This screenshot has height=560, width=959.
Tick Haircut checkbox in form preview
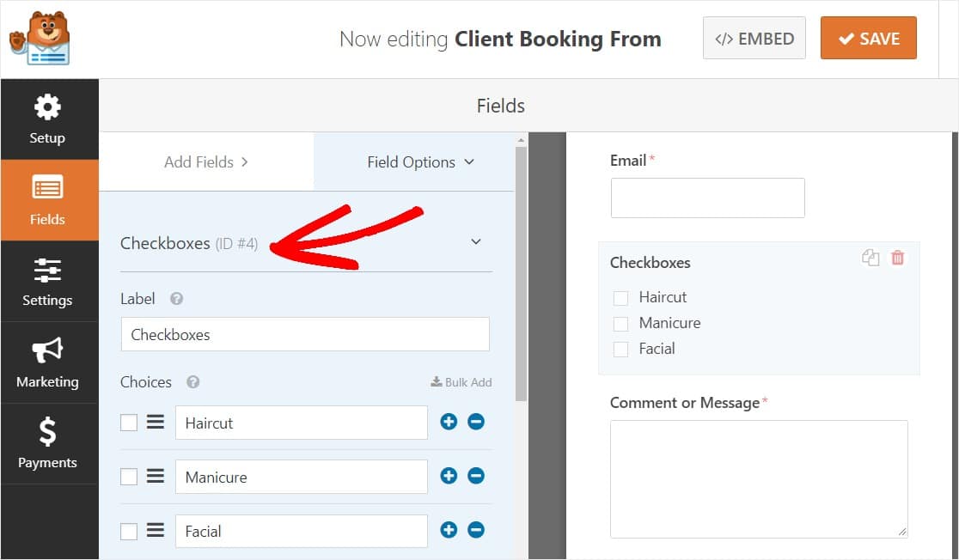620,298
